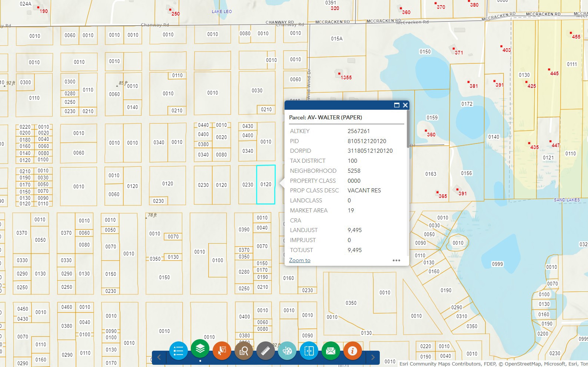Activate the Select features tool
The height and width of the screenshot is (367, 588).
222,351
